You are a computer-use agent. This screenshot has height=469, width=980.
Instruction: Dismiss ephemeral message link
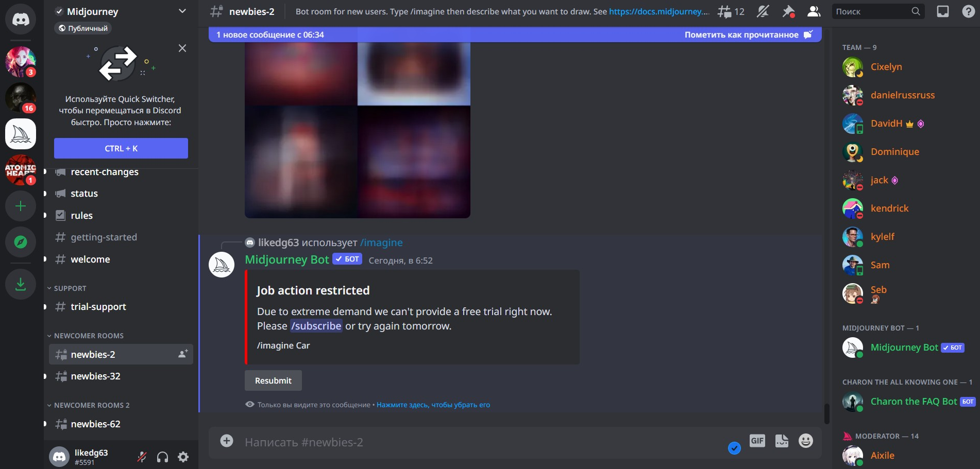click(x=433, y=405)
